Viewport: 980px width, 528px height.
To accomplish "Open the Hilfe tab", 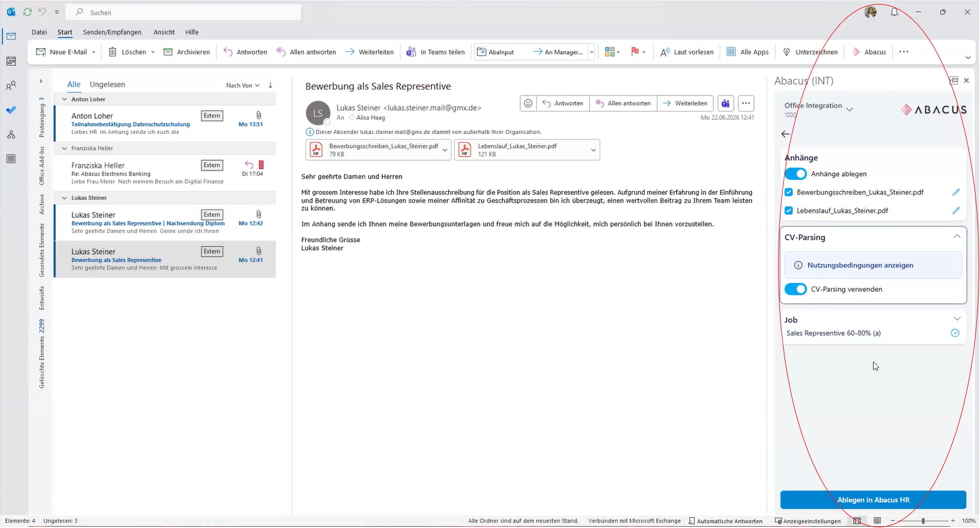I will pos(192,32).
